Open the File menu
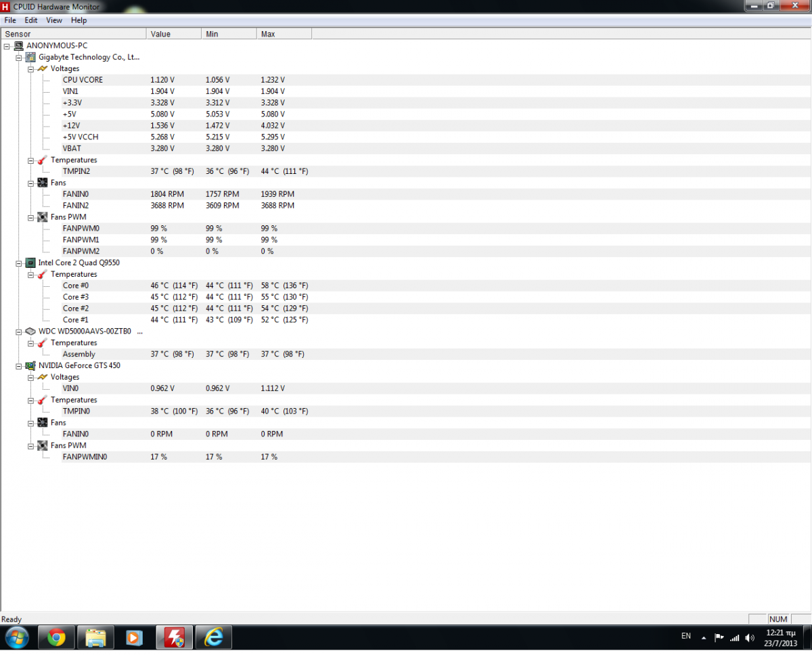Viewport: 812px width, 655px height. pos(10,20)
